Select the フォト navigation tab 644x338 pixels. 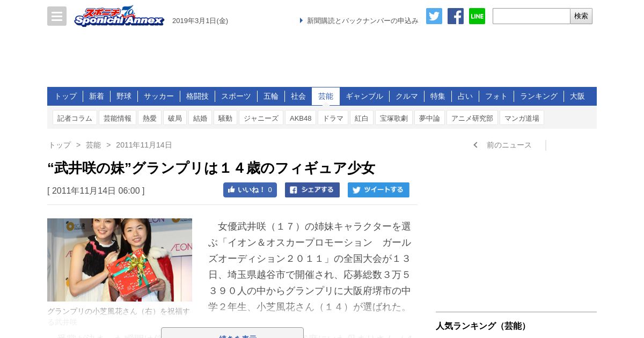(496, 96)
